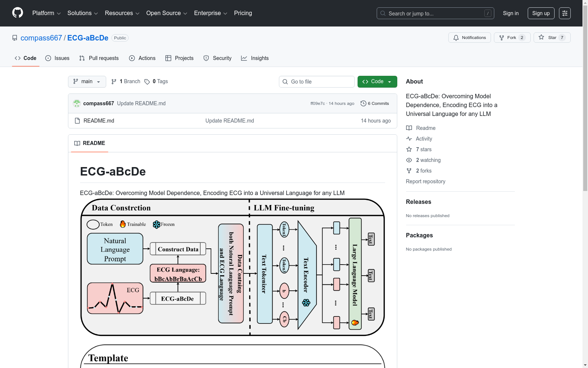
Task: Click the Activity pulse icon in About
Action: (409, 139)
